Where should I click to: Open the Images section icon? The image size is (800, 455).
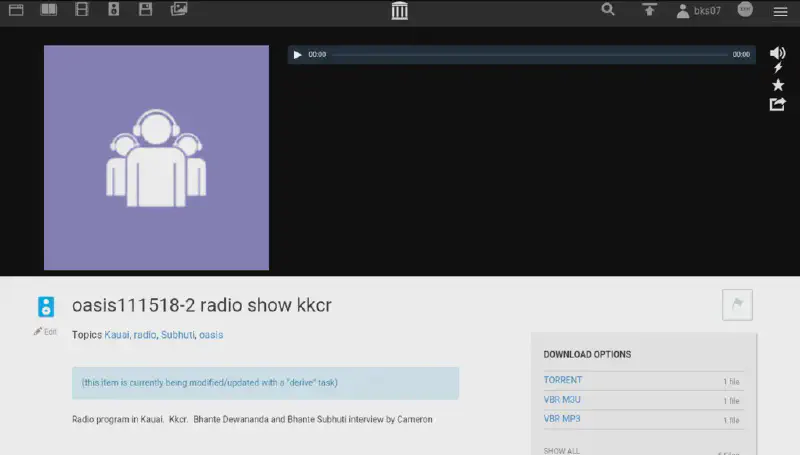(179, 9)
